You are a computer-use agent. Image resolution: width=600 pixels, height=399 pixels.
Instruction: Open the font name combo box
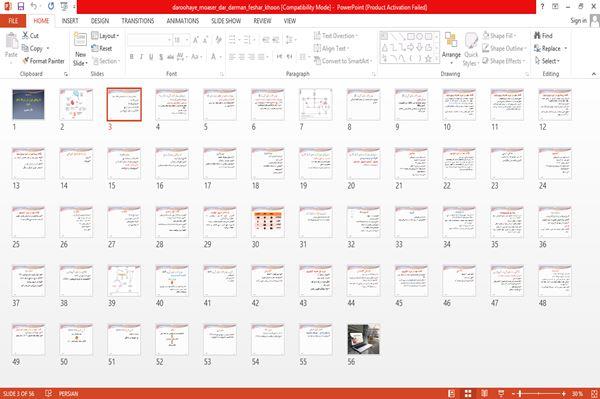[149, 40]
